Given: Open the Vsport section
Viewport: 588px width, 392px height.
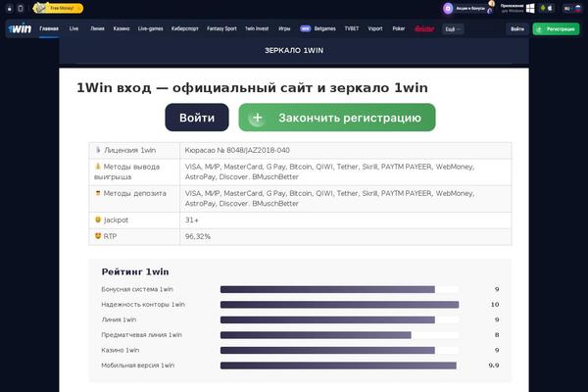Looking at the screenshot, I should 375,28.
